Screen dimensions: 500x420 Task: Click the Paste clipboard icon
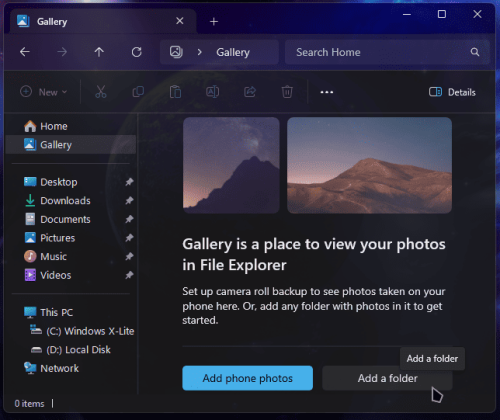pyautogui.click(x=175, y=92)
